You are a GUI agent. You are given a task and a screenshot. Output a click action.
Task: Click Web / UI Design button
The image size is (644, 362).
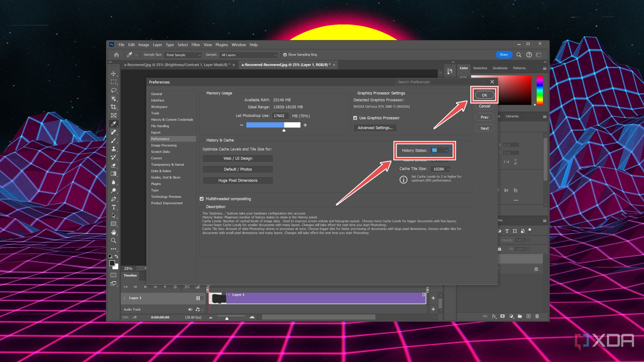point(238,158)
